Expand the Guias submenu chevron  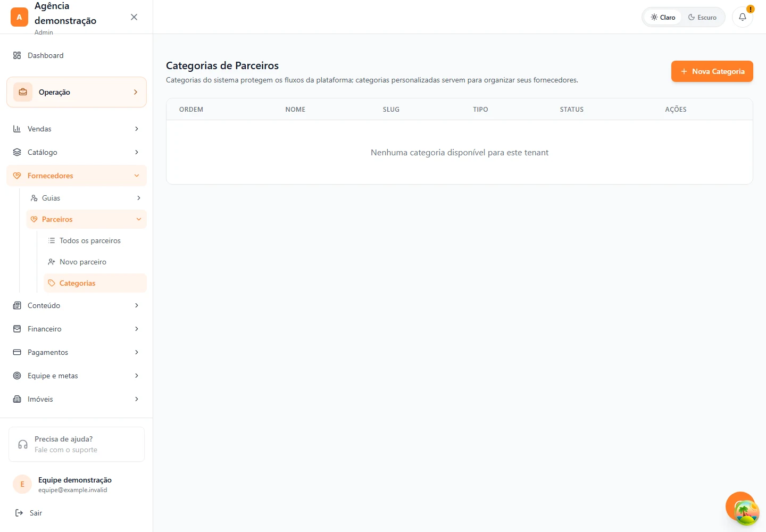(x=139, y=198)
